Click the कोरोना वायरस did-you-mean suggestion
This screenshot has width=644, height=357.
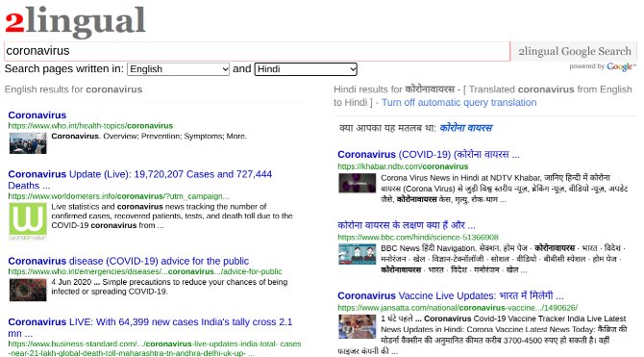tap(466, 128)
